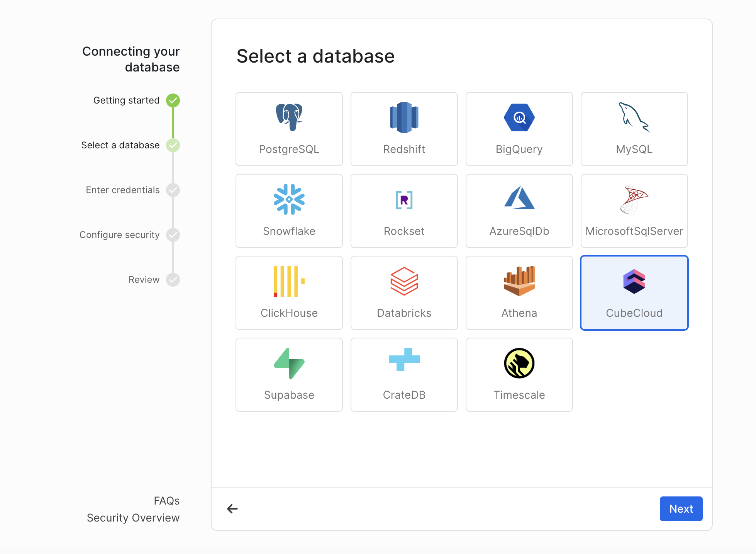Pick the BigQuery hexagon icon
This screenshot has height=554, width=756.
click(519, 117)
